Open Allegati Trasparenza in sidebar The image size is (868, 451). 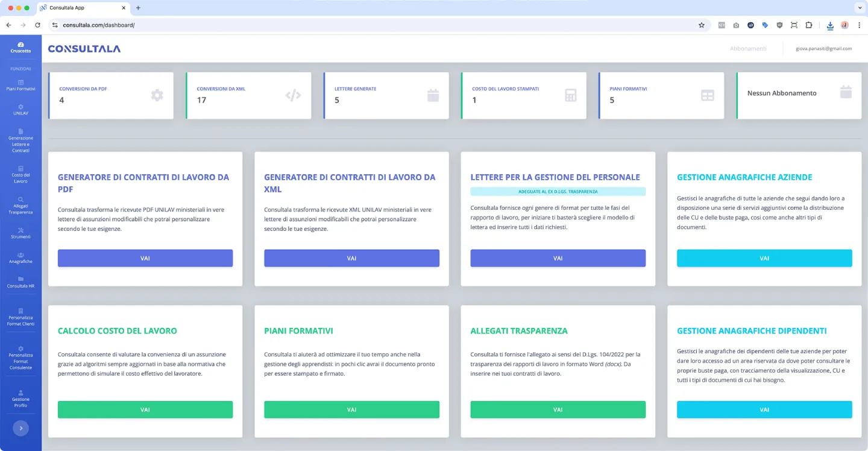(x=20, y=206)
